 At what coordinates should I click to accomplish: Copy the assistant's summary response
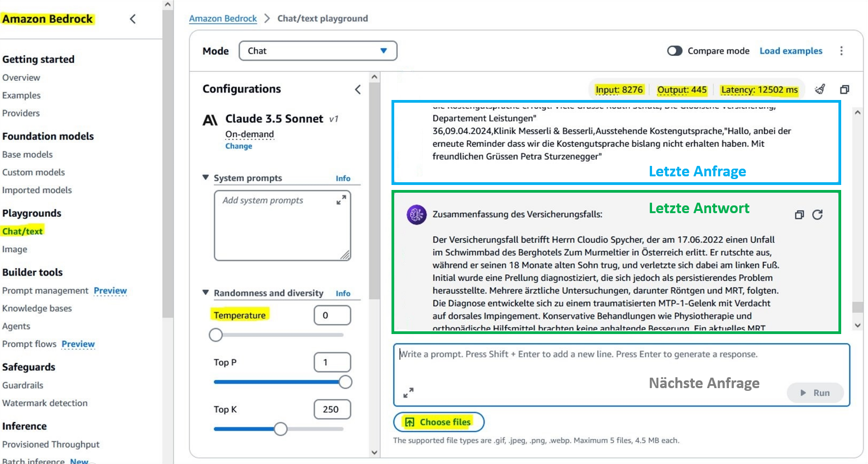[799, 215]
